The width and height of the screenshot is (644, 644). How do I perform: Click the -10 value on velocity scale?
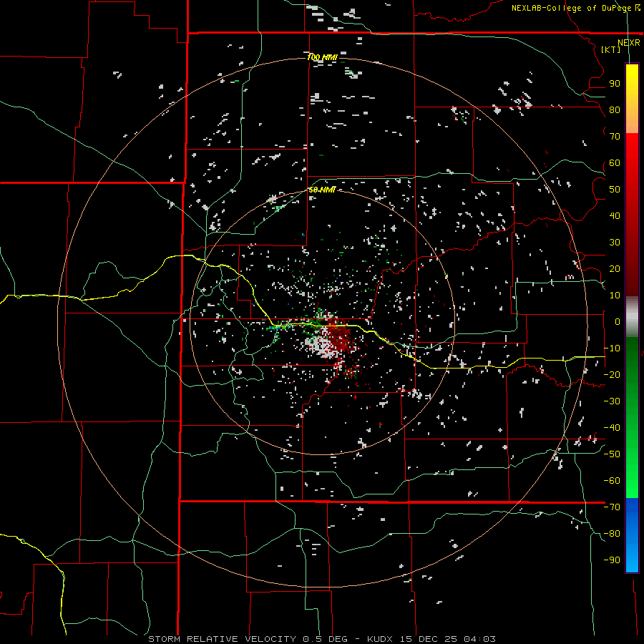coord(612,348)
